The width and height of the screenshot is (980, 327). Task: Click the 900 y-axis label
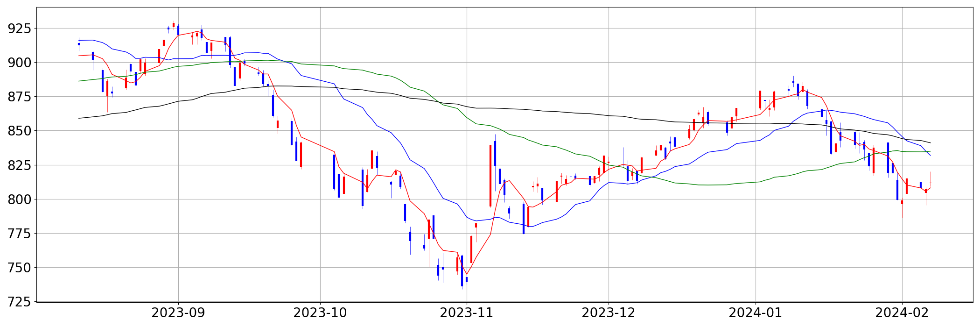[x=20, y=63]
